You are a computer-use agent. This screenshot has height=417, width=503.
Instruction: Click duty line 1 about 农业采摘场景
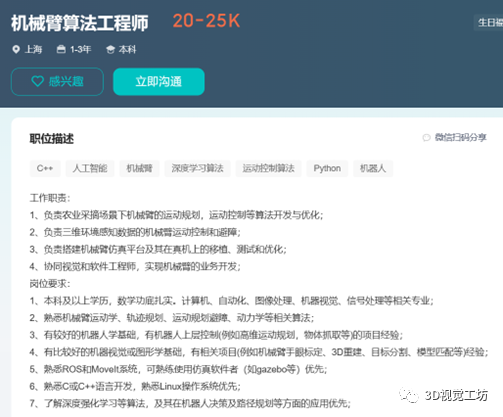click(x=176, y=215)
